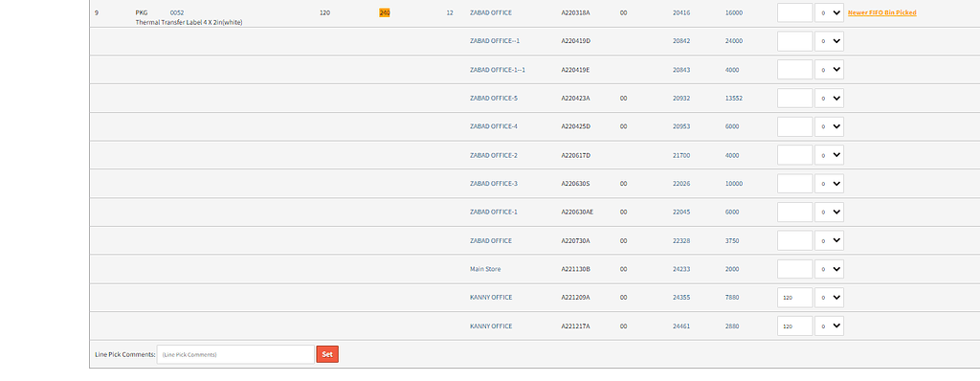Click the quantity field in the A220318A row
980x381 pixels.
795,12
